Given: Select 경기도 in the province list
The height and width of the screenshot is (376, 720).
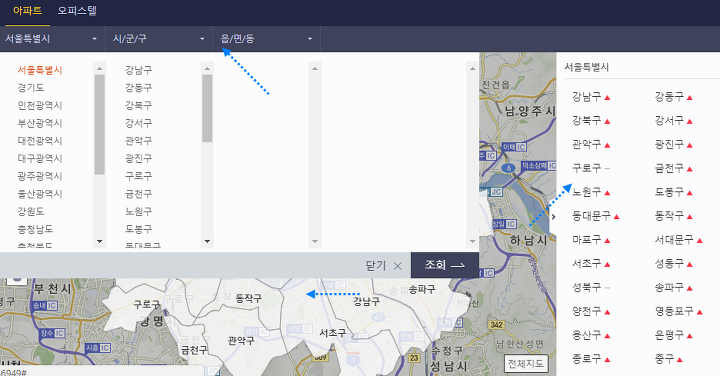Looking at the screenshot, I should coord(31,88).
